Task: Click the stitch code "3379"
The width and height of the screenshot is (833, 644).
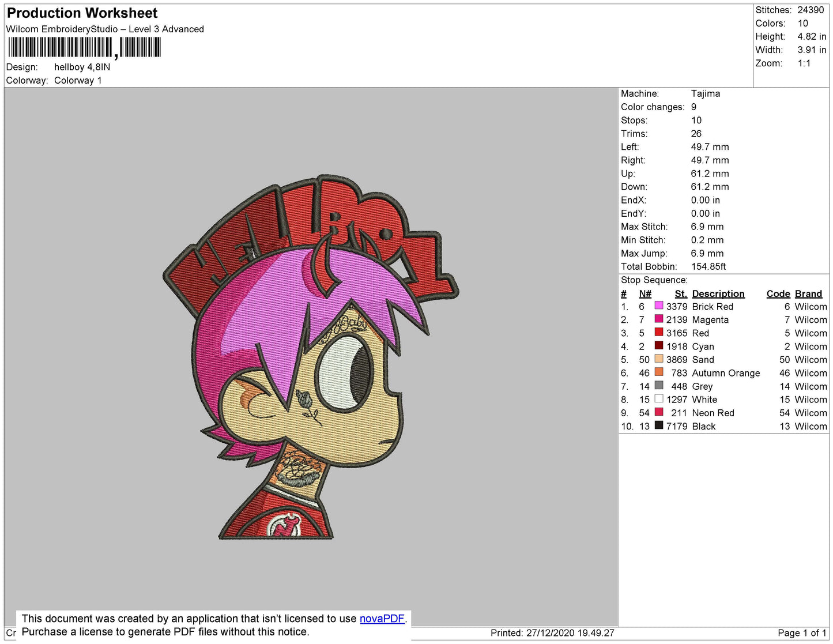Action: 677,307
